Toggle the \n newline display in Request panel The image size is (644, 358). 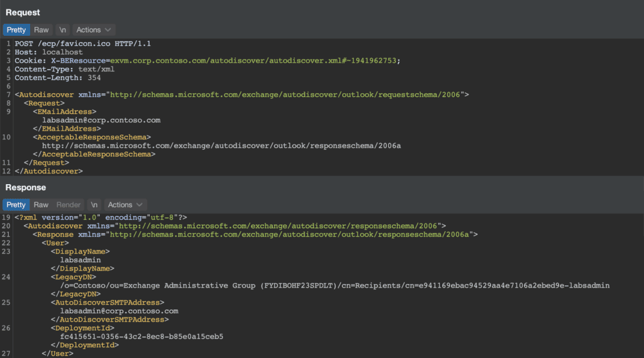(x=62, y=30)
